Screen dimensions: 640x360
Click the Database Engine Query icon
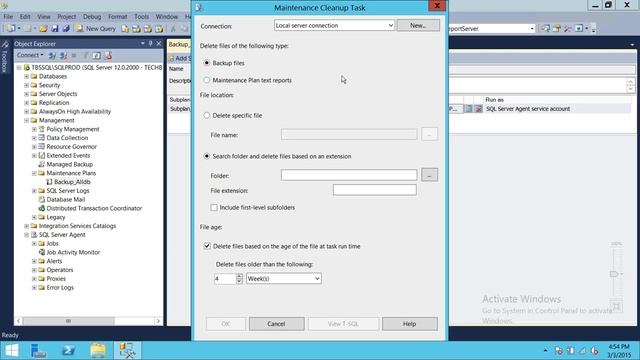pyautogui.click(x=125, y=29)
